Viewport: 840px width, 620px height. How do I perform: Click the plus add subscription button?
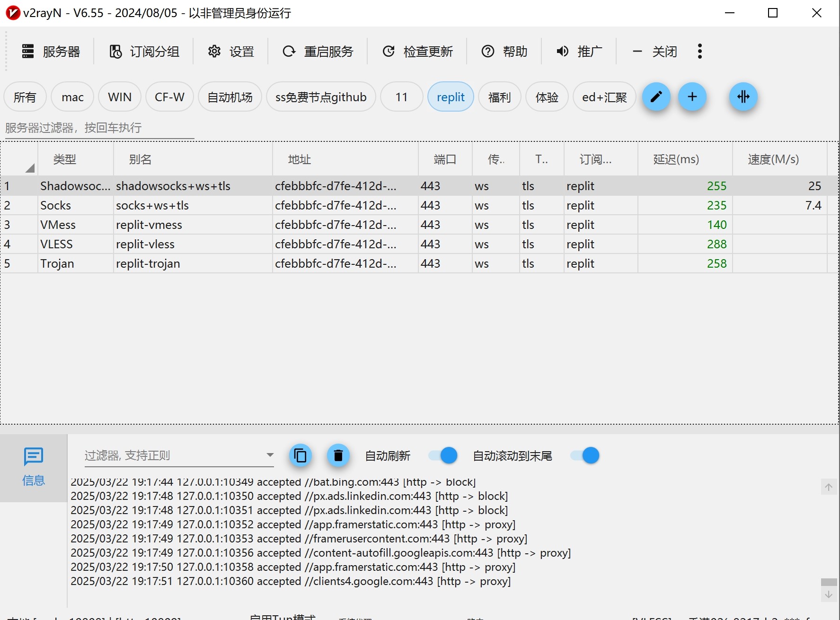(x=692, y=96)
